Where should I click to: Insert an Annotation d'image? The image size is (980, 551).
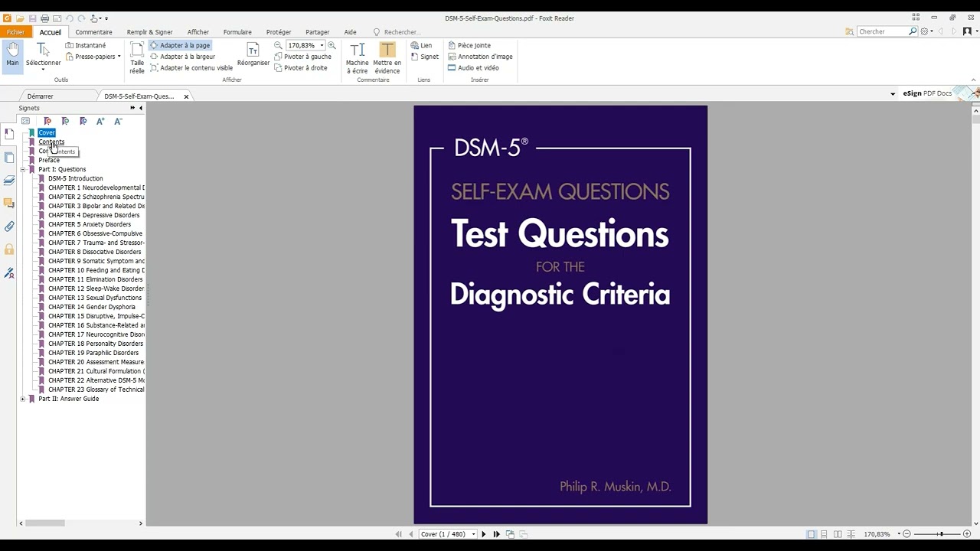[480, 57]
